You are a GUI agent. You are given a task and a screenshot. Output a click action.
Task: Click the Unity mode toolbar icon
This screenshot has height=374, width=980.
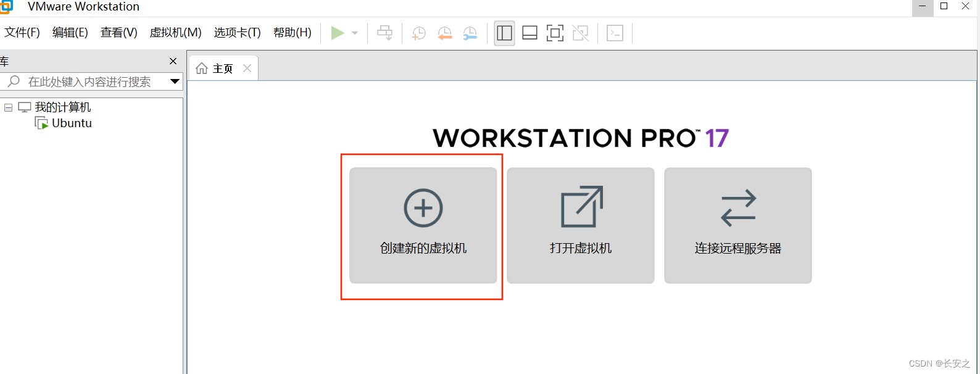tap(580, 33)
